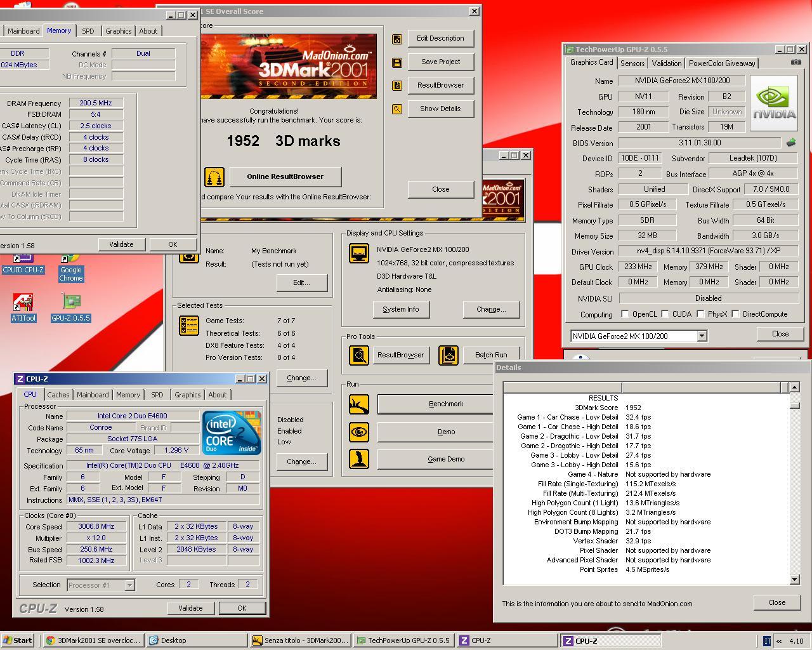Click the Pro Tools ResultBrowser magnifier icon

(359, 355)
